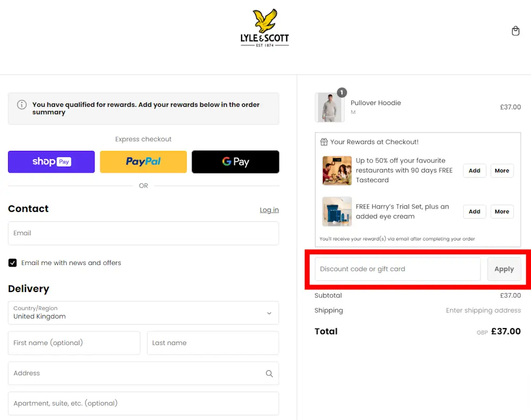Click the Pullover Hoodie product thumbnail

330,107
